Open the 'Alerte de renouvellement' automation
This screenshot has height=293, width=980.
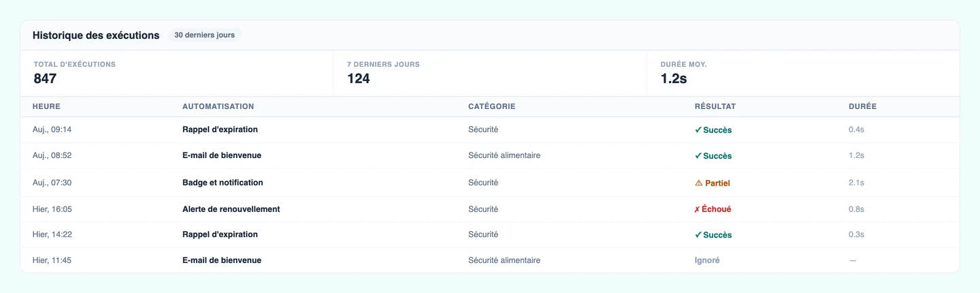[231, 209]
